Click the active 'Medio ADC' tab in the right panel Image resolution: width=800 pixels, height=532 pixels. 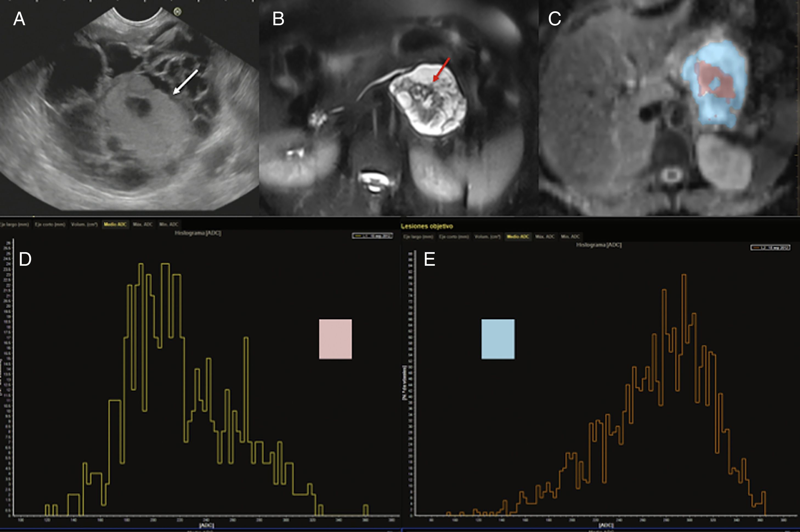pyautogui.click(x=518, y=236)
